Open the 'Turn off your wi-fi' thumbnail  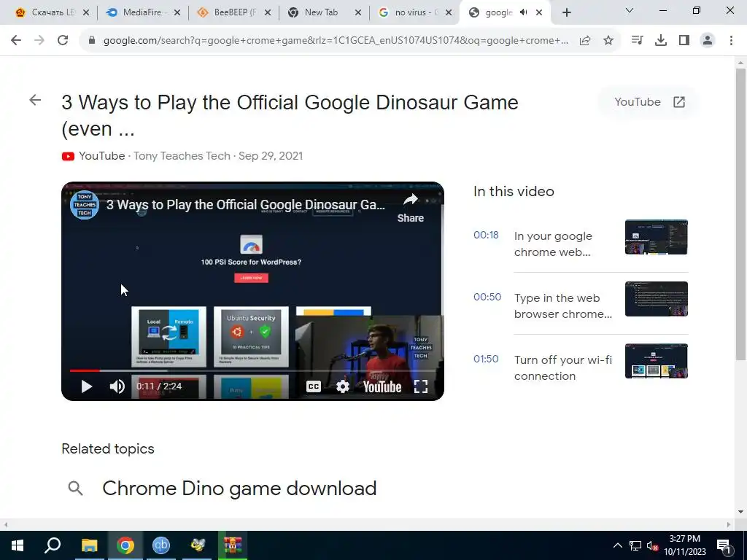pos(656,361)
